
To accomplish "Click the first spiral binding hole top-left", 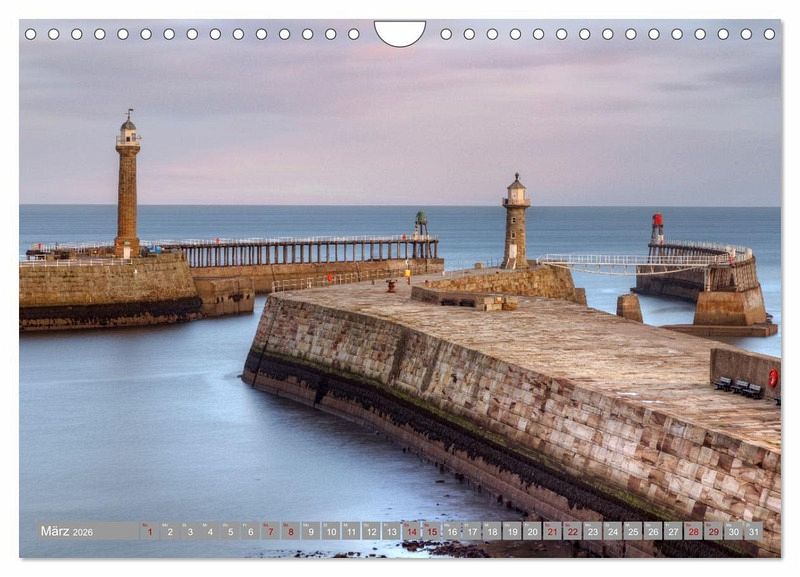I will (30, 34).
